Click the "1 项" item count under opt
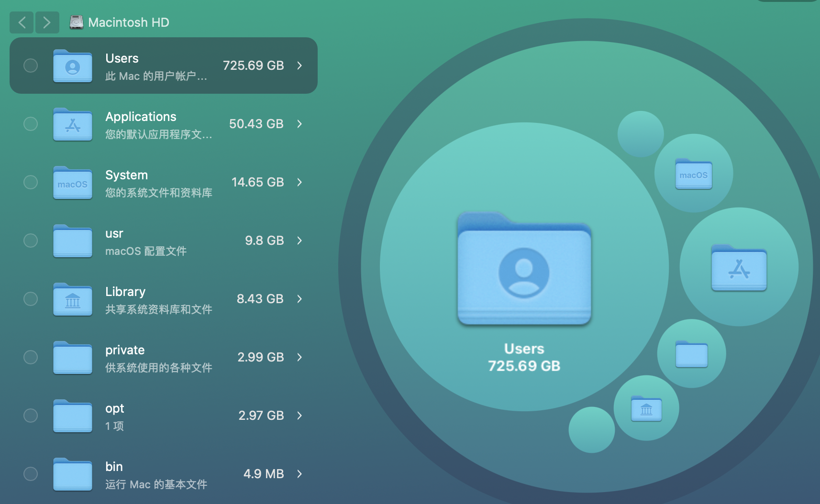This screenshot has height=504, width=820. (115, 427)
